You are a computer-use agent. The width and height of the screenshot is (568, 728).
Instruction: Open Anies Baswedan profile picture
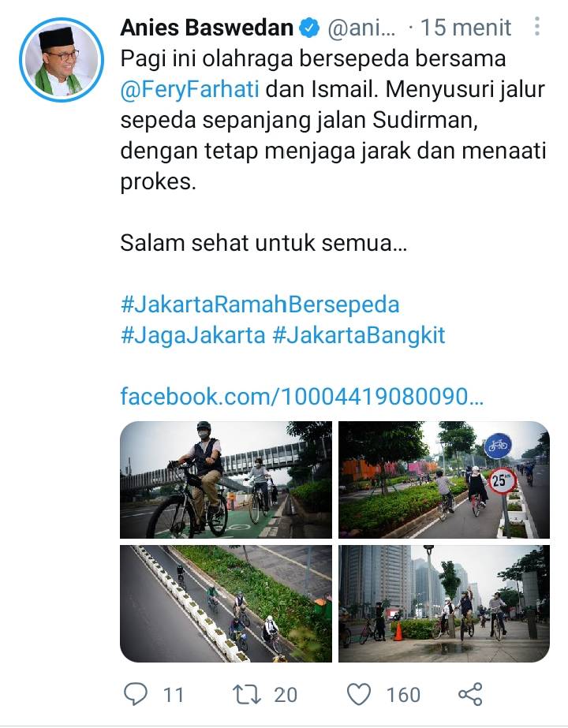[x=62, y=60]
